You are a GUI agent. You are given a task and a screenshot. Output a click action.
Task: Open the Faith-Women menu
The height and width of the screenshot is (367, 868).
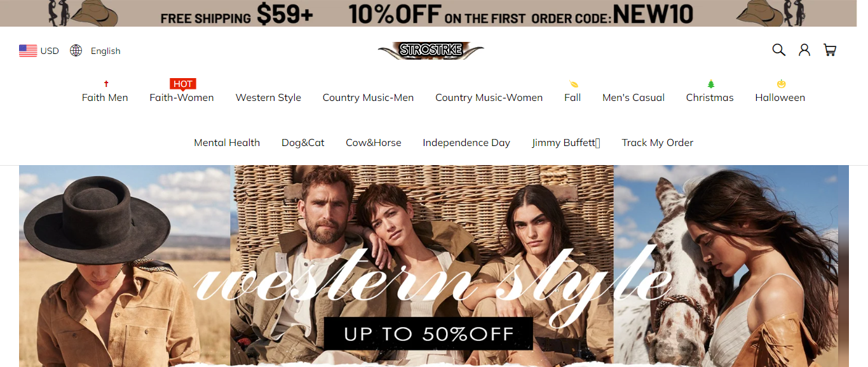182,98
